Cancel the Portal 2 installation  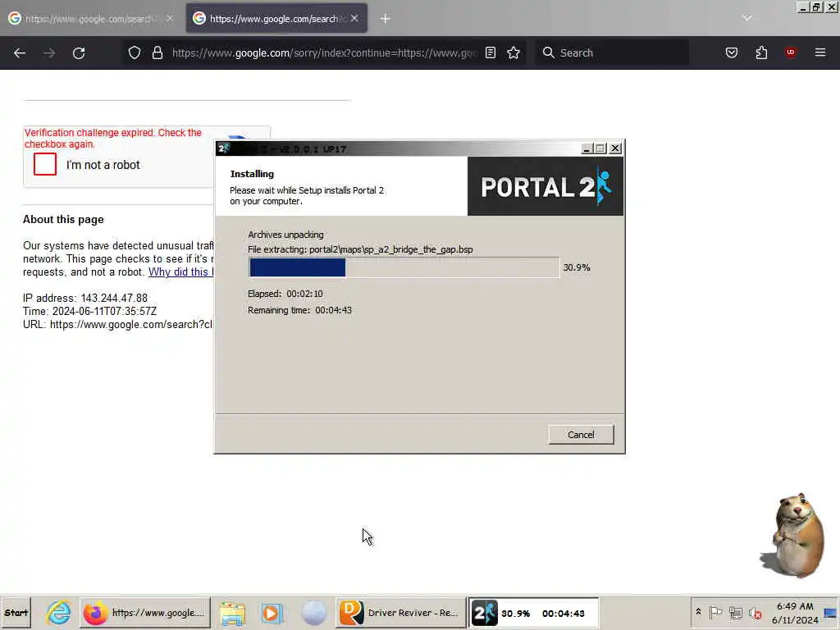[582, 435]
